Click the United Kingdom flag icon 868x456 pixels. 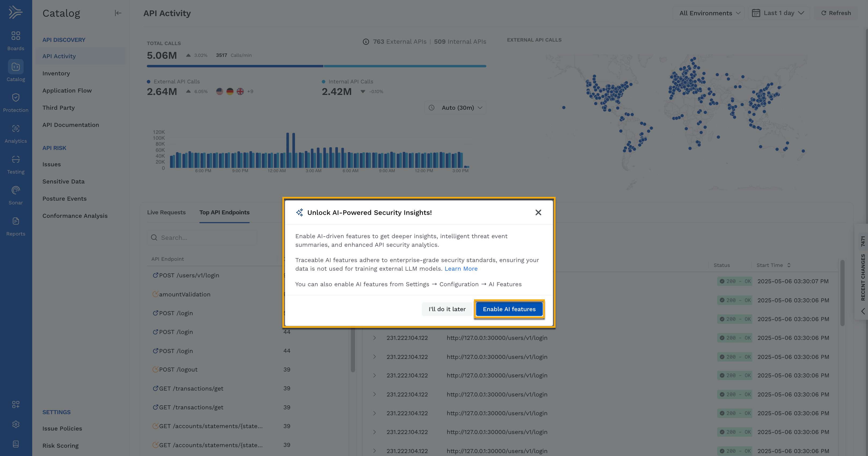tap(240, 92)
